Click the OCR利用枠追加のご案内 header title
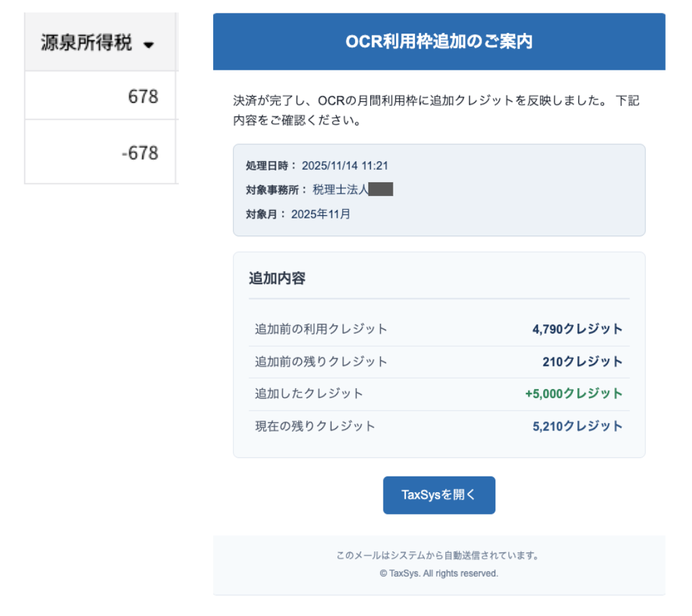 [x=439, y=41]
